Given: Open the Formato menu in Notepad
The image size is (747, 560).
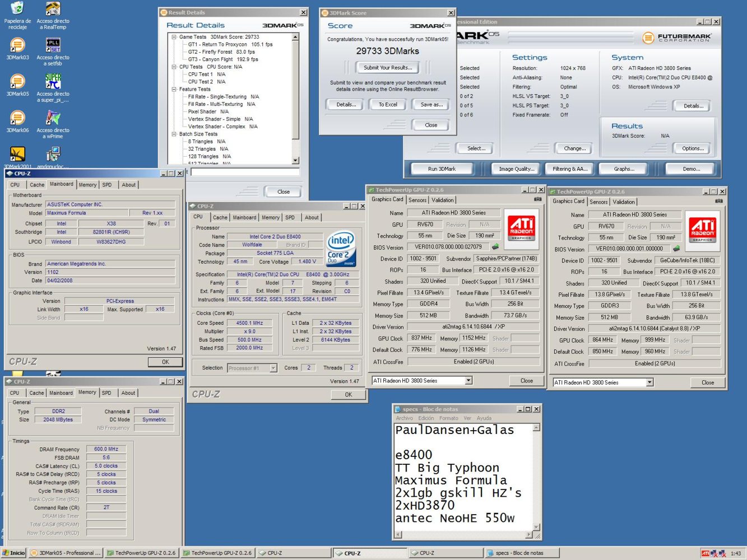Looking at the screenshot, I should (x=448, y=418).
